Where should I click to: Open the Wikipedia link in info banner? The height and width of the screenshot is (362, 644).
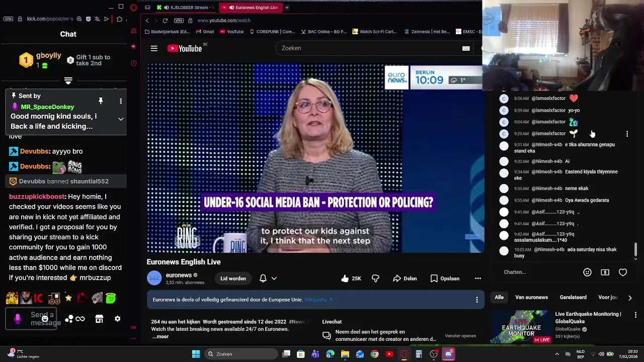tap(318, 300)
